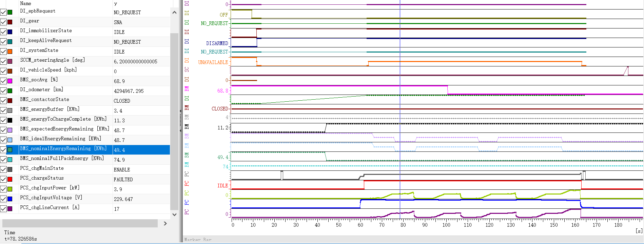Click magenta swatch of BMS_socAvg
Viewport: 644px width, 244px height.
pos(10,81)
